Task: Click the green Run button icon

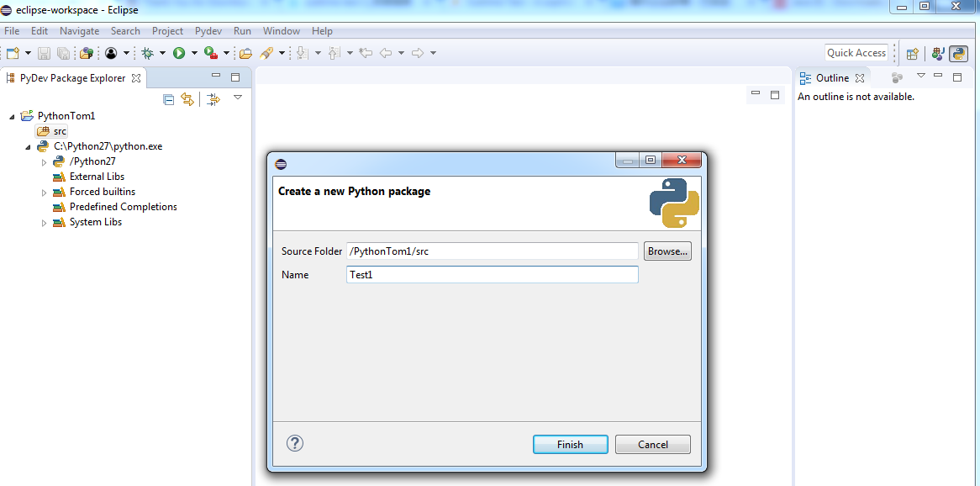Action: (x=179, y=53)
